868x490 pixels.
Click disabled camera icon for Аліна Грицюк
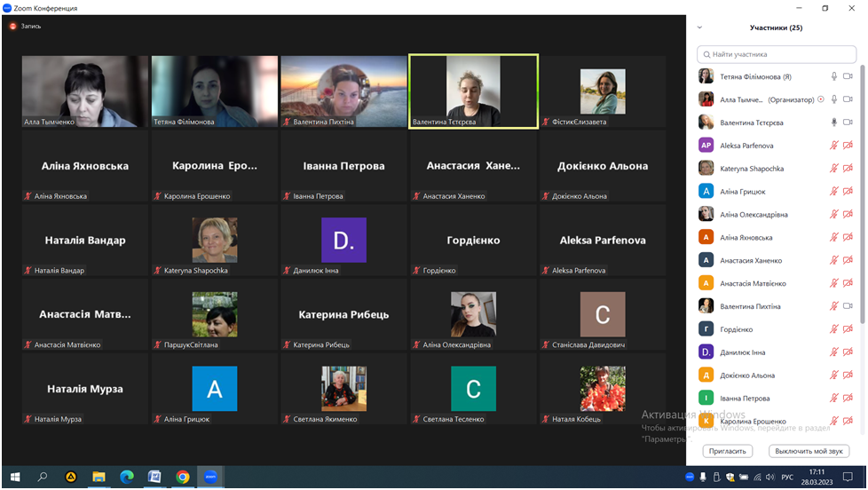[x=848, y=192]
